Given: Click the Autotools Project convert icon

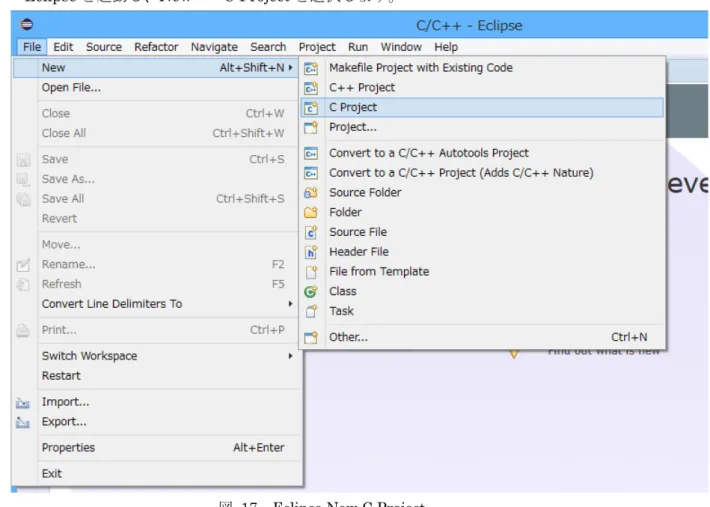Looking at the screenshot, I should click(x=311, y=153).
